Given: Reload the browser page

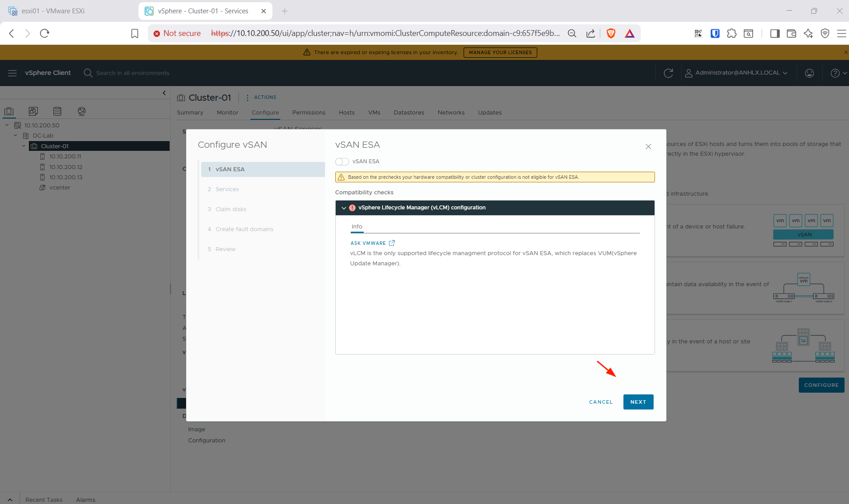Looking at the screenshot, I should 44,33.
